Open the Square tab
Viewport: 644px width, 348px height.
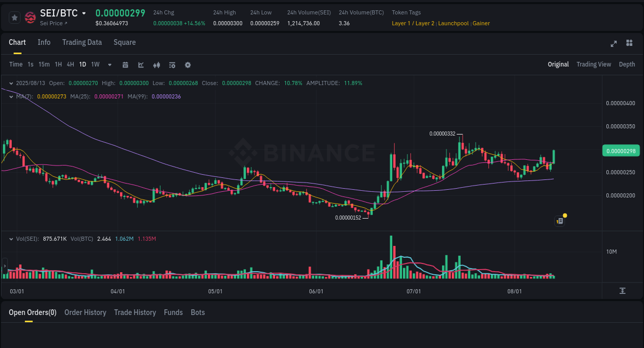[x=125, y=42]
